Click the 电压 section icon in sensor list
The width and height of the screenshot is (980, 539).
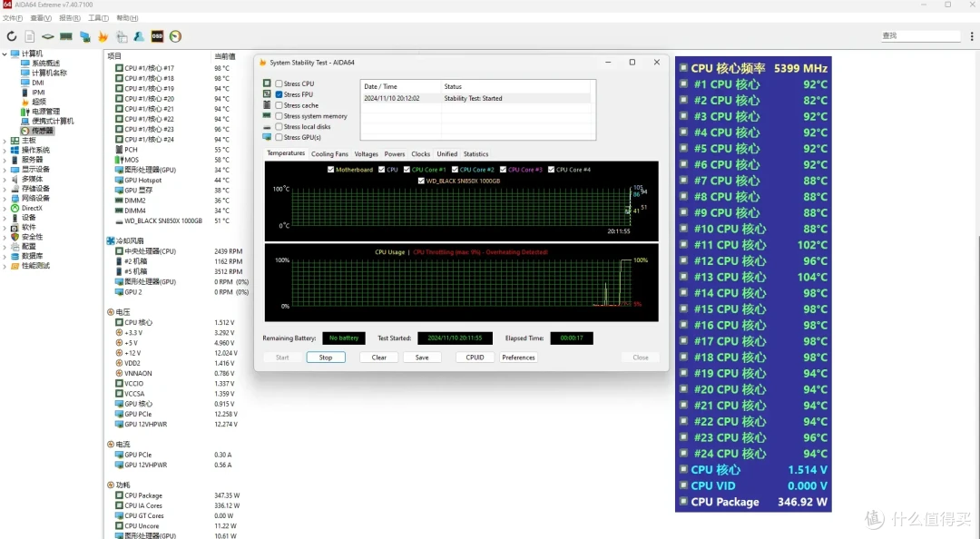111,312
